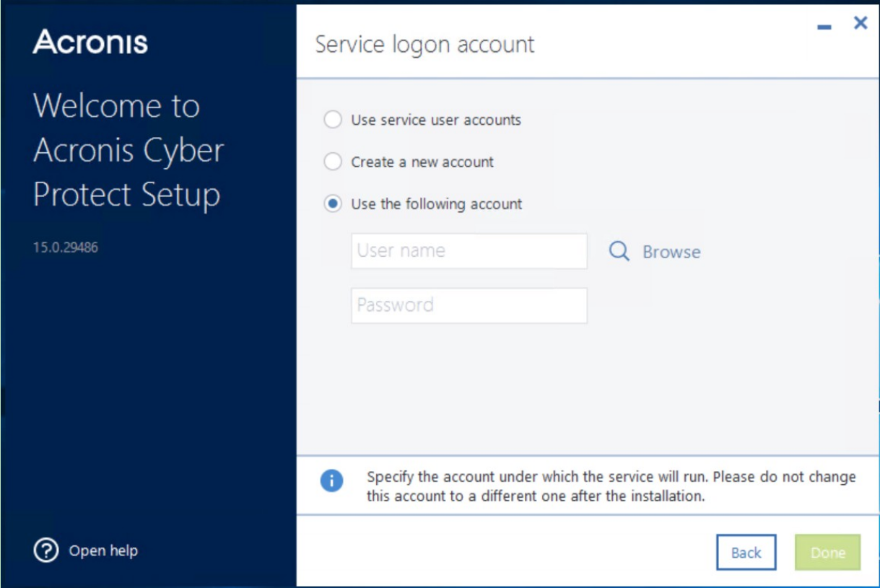Click the "Specify the account" info message
880x588 pixels.
[x=611, y=486]
